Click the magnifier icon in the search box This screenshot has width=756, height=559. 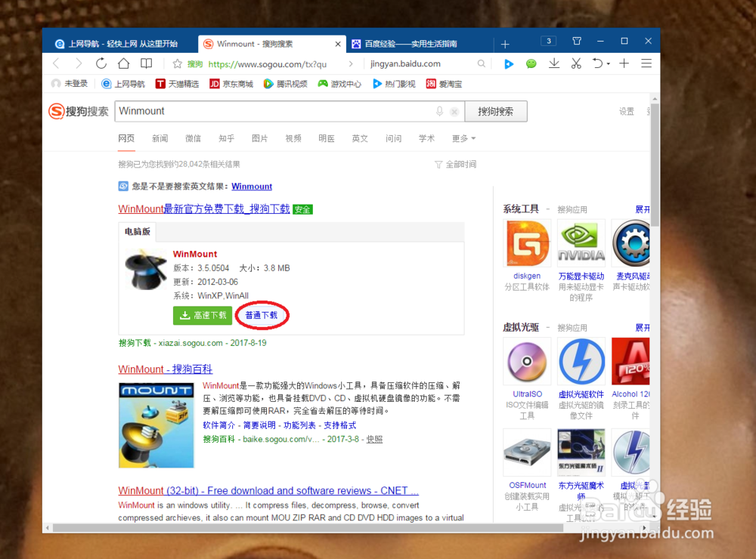click(x=481, y=63)
